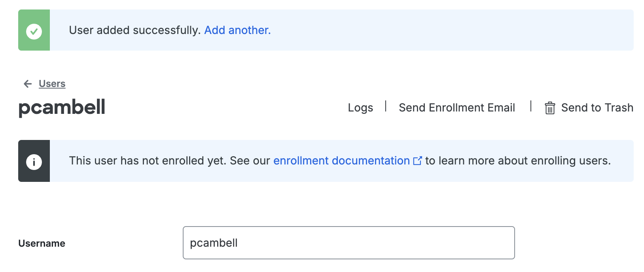The image size is (644, 272).
Task: Click the trash can icon
Action: pyautogui.click(x=550, y=108)
